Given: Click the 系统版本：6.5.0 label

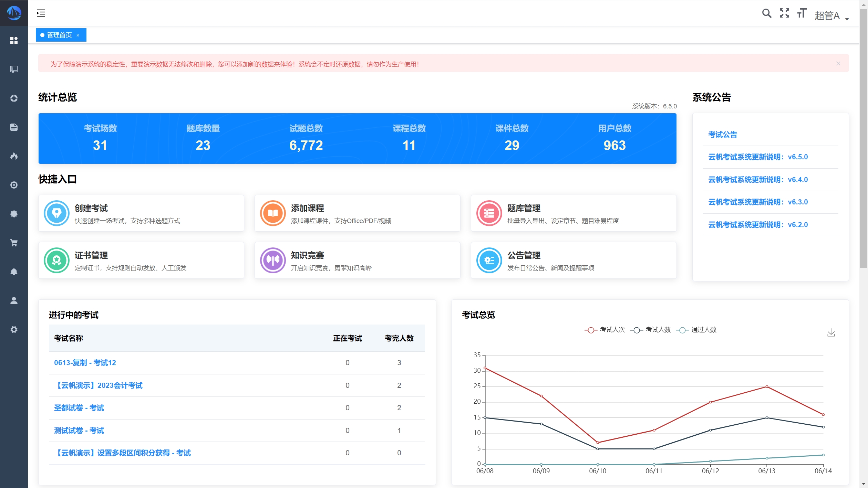Looking at the screenshot, I should coord(654,106).
